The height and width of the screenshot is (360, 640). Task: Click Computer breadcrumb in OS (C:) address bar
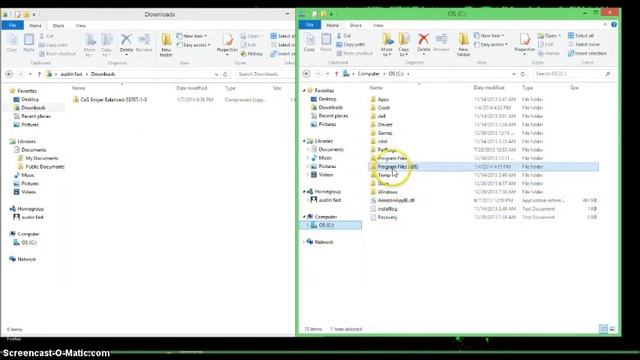[x=369, y=74]
